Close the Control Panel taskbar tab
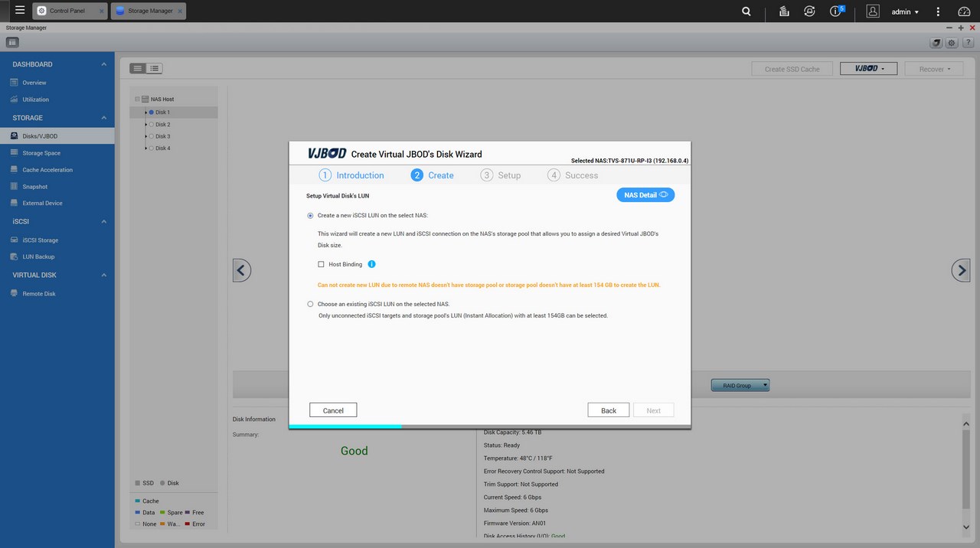980x548 pixels. click(102, 11)
